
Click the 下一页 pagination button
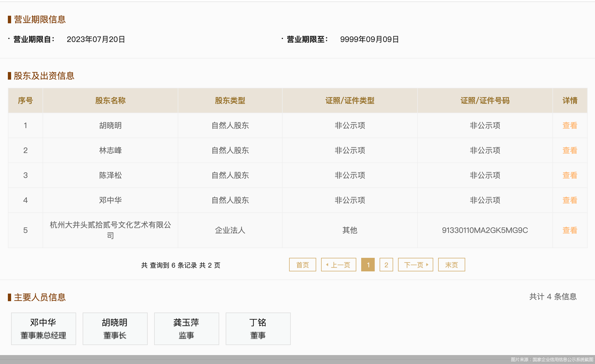(416, 265)
